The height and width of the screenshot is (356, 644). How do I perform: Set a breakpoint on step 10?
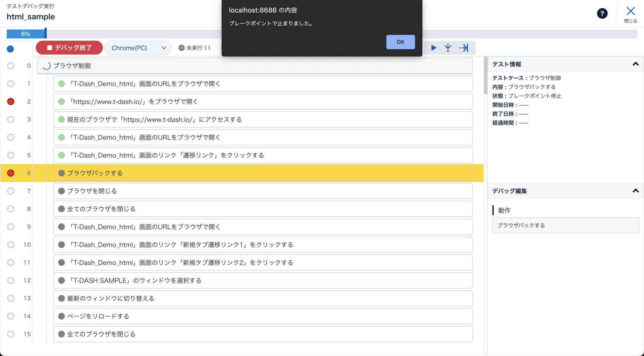pyautogui.click(x=11, y=245)
